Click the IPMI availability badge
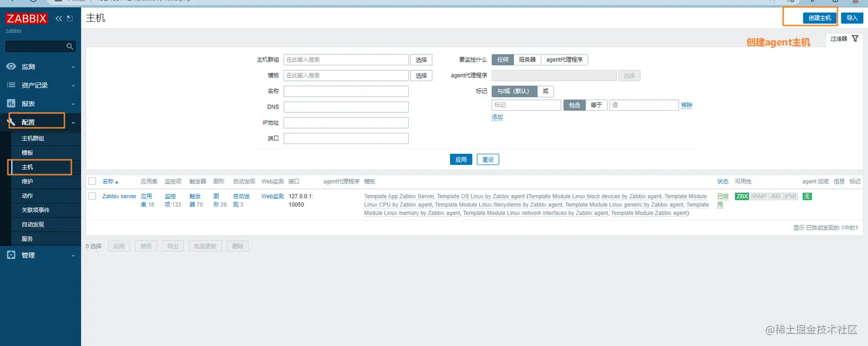868x346 pixels. pos(791,196)
